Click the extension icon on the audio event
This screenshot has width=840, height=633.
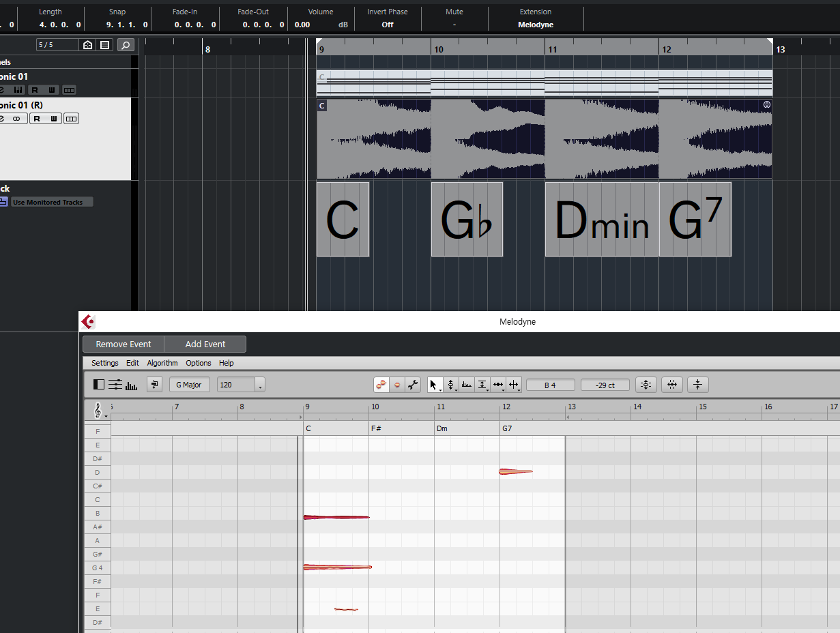point(766,105)
